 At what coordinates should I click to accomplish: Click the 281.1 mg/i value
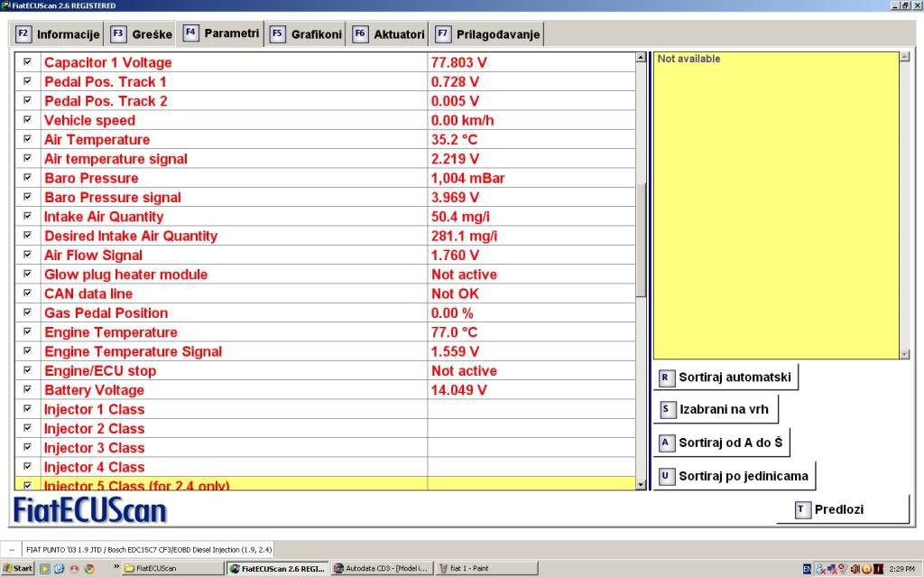click(x=465, y=236)
